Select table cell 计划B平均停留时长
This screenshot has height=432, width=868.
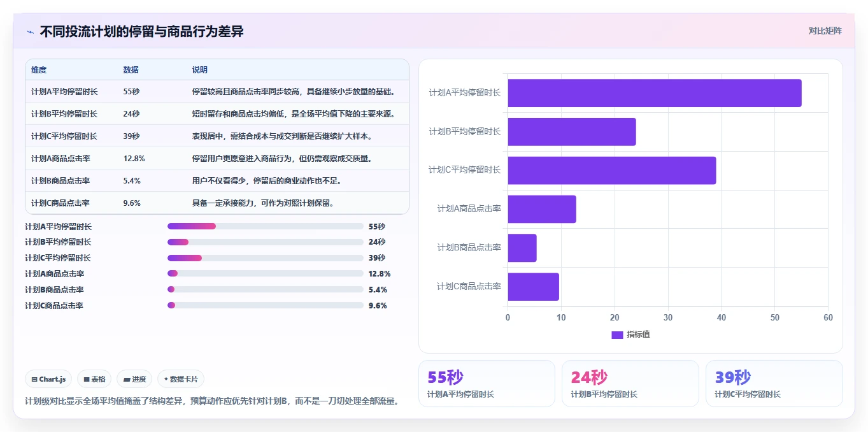point(64,114)
